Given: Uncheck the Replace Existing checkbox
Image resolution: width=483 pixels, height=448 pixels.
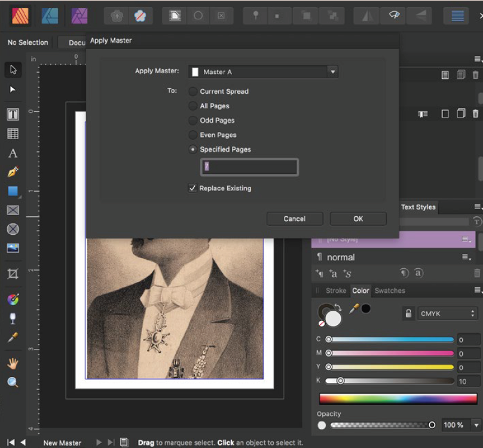Looking at the screenshot, I should coord(192,188).
